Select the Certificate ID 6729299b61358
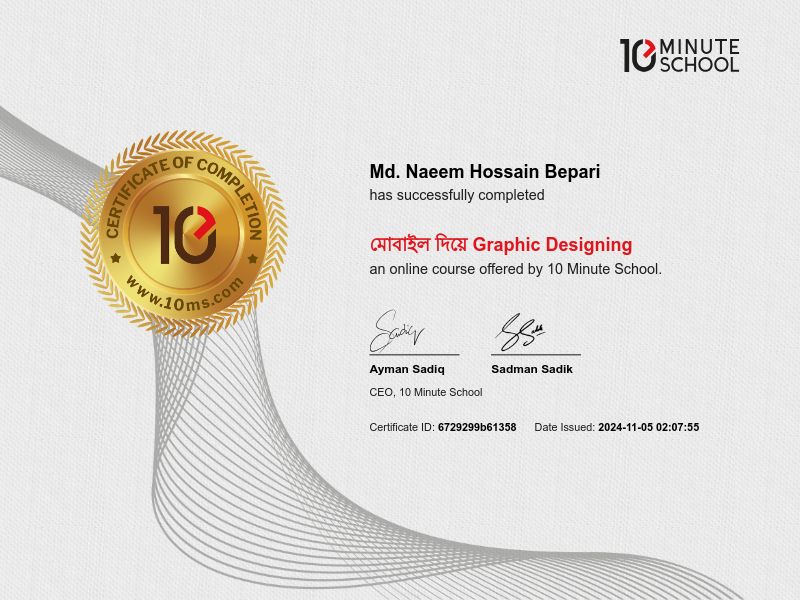This screenshot has height=600, width=800. pyautogui.click(x=477, y=427)
